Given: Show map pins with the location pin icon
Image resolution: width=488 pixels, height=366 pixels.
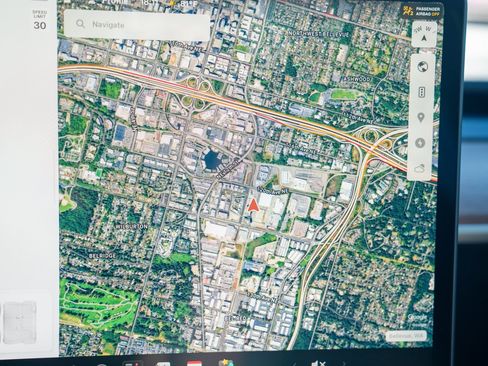Looking at the screenshot, I should (421, 118).
